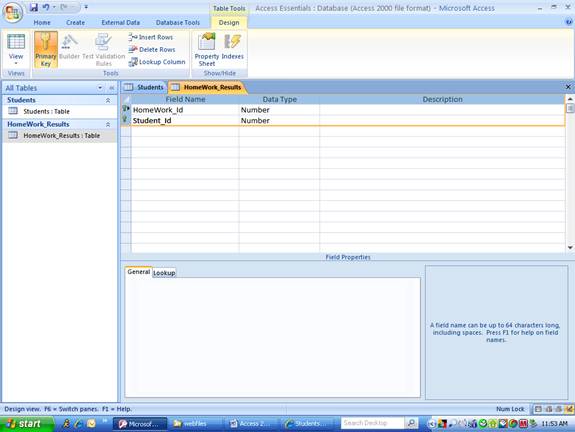The height and width of the screenshot is (432, 575).
Task: Click the Description column header
Action: (x=442, y=99)
